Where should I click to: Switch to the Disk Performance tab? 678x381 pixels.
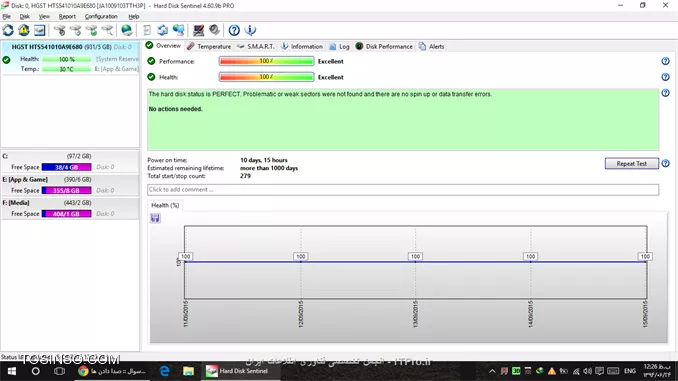(x=384, y=46)
